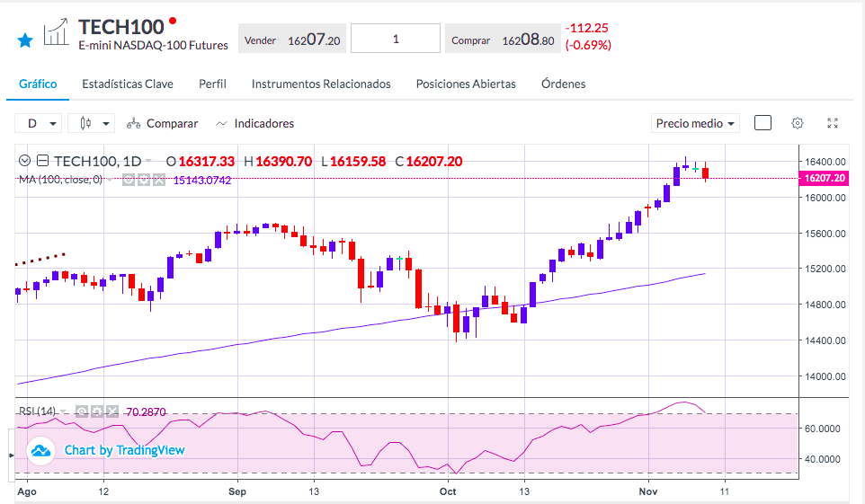
Task: Open the Estadísticas Clave tab
Action: (x=128, y=84)
